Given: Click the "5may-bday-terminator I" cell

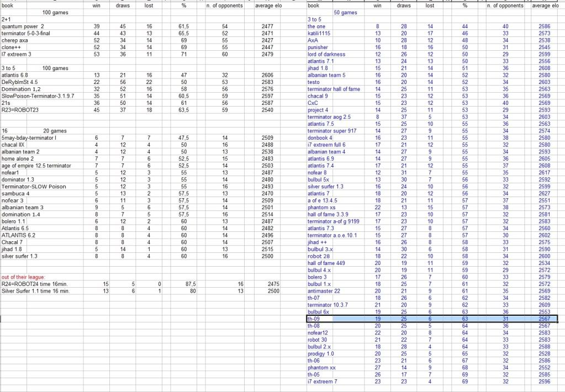Looking at the screenshot, I should 29,138.
